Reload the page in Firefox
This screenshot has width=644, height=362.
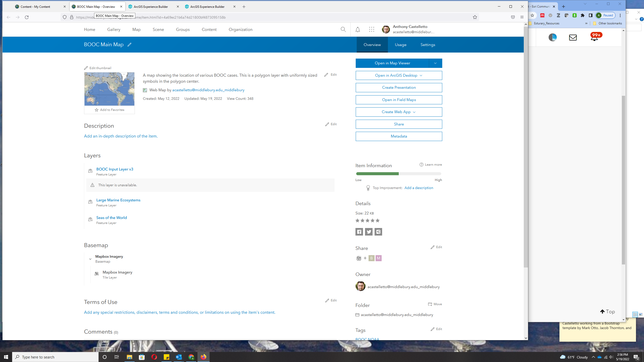tap(27, 17)
